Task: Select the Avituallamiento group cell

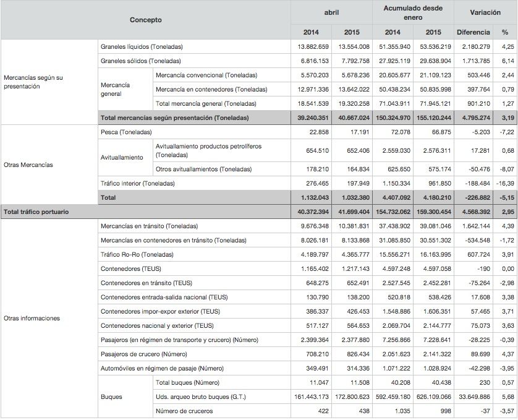Action: (122, 157)
